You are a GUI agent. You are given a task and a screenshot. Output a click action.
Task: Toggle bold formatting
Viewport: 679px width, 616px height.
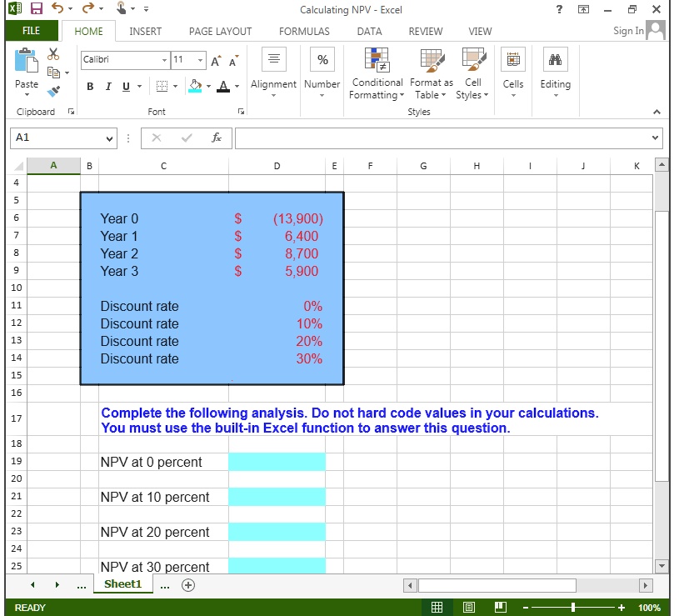(90, 87)
